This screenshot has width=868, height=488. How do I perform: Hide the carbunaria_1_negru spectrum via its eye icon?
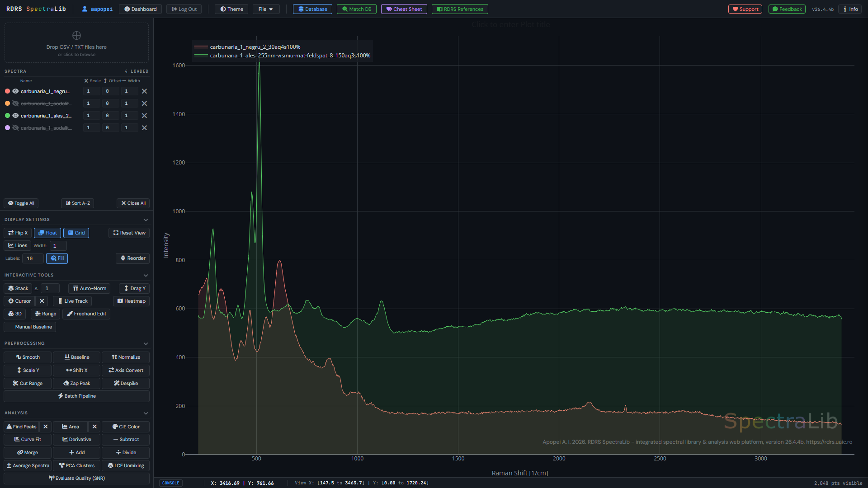[15, 91]
